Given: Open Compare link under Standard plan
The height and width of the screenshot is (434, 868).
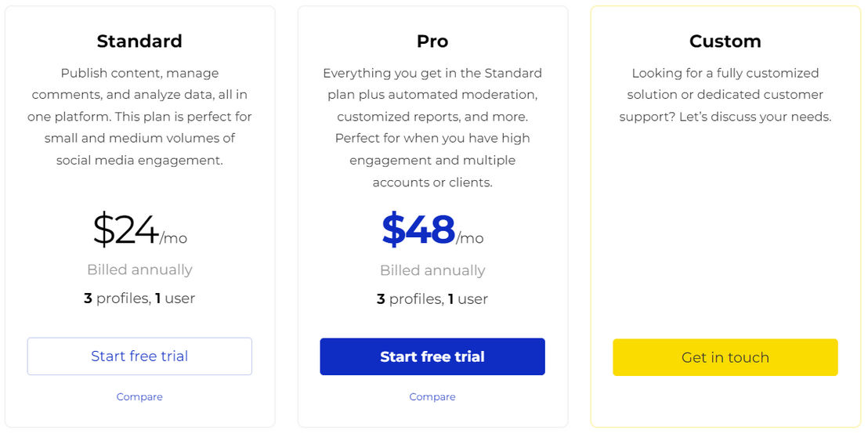Looking at the screenshot, I should (x=139, y=397).
